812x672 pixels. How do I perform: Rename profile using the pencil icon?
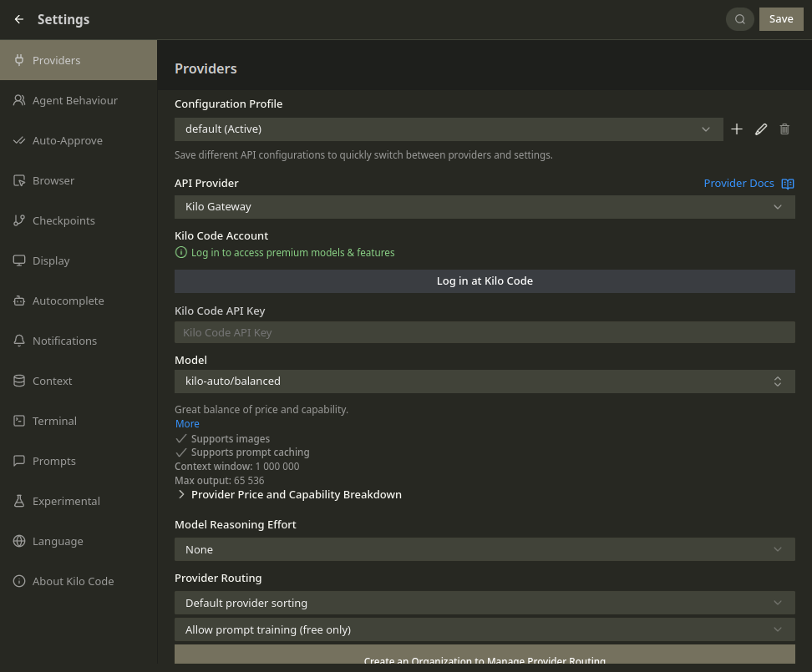click(x=761, y=129)
